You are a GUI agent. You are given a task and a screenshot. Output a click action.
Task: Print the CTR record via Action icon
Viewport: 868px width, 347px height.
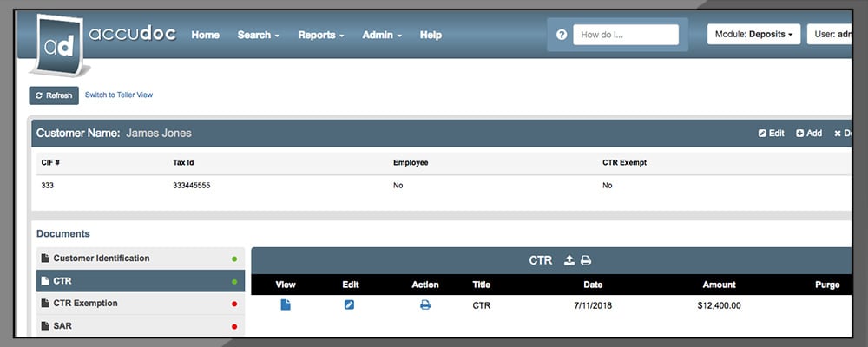[425, 305]
